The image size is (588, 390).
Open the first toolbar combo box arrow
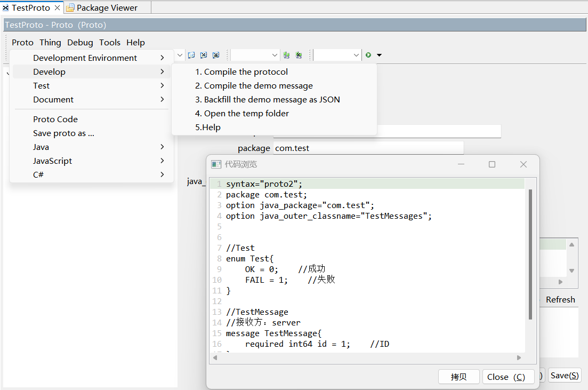180,55
